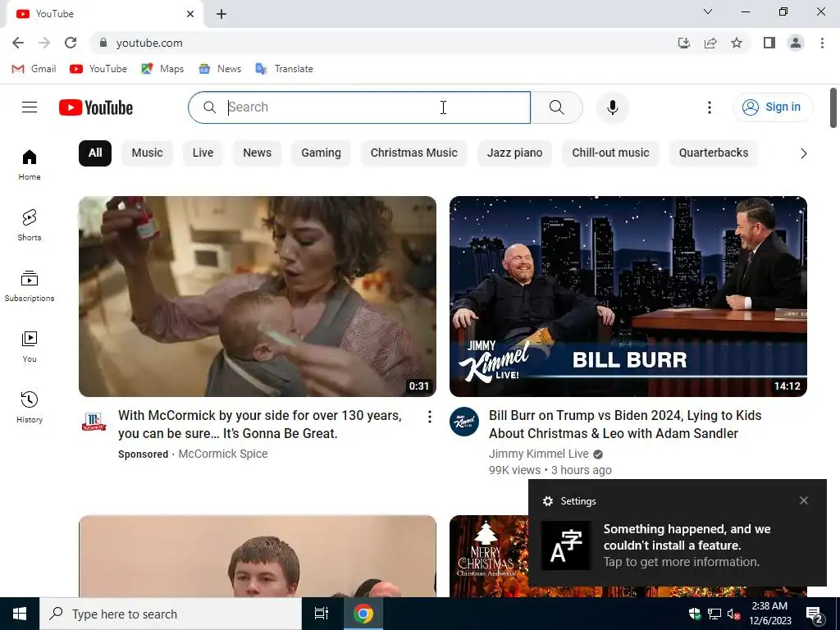
Task: Click the page vertical scrollbar
Action: (x=833, y=108)
